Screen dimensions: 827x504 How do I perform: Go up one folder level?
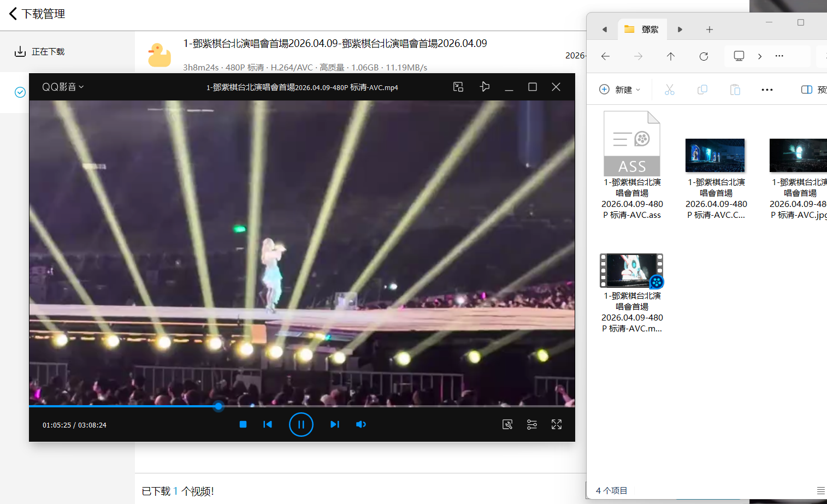[671, 56]
